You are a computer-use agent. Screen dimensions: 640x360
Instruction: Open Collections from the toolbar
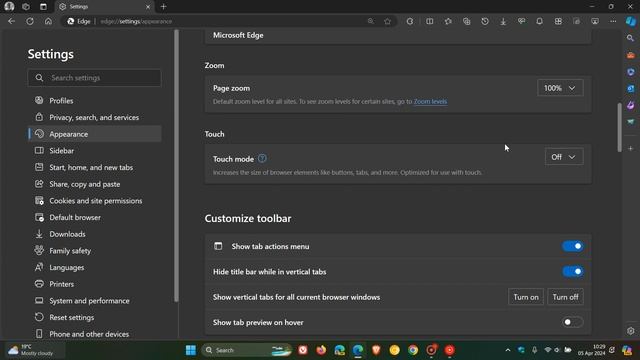pos(467,21)
